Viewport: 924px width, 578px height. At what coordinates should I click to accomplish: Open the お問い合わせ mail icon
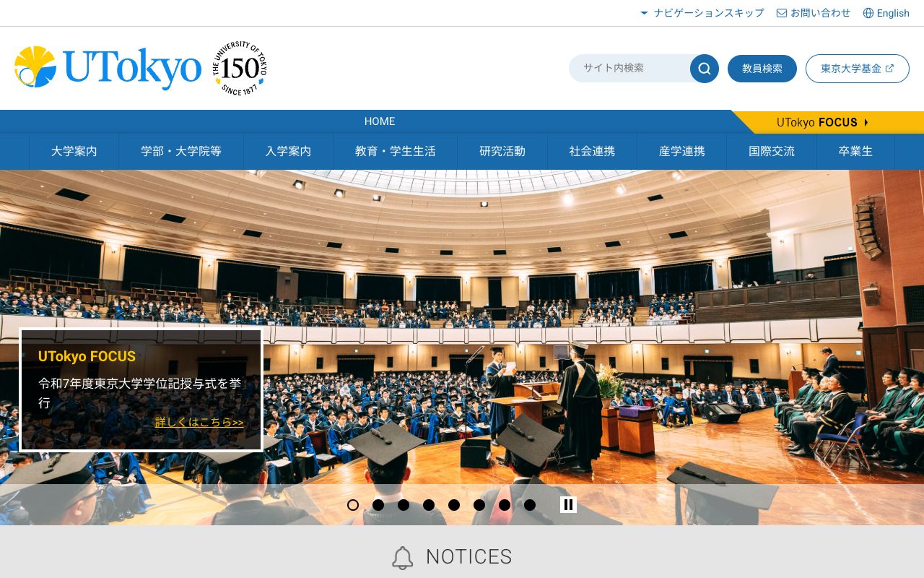[x=781, y=12]
